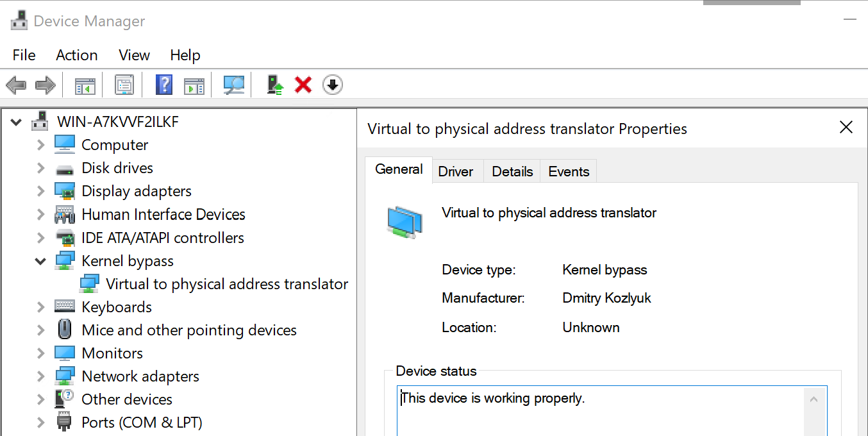Select the Update driver toolbar icon
The height and width of the screenshot is (436, 868).
pyautogui.click(x=274, y=84)
